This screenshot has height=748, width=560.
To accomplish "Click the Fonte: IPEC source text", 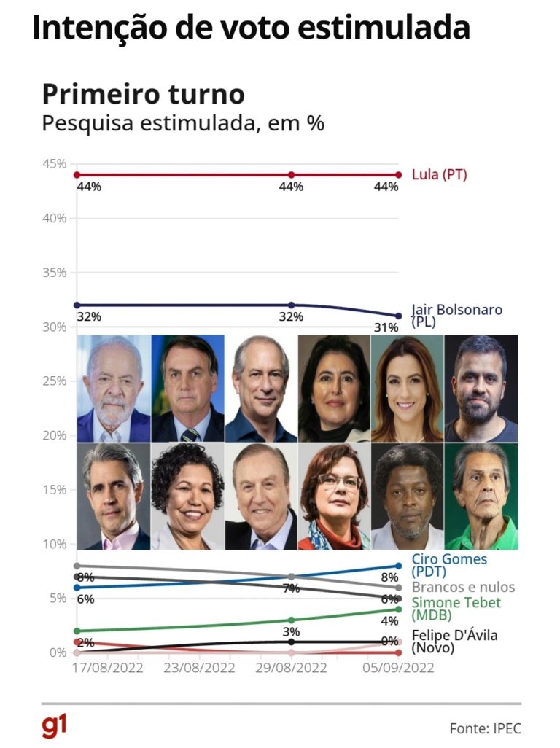I will (485, 728).
